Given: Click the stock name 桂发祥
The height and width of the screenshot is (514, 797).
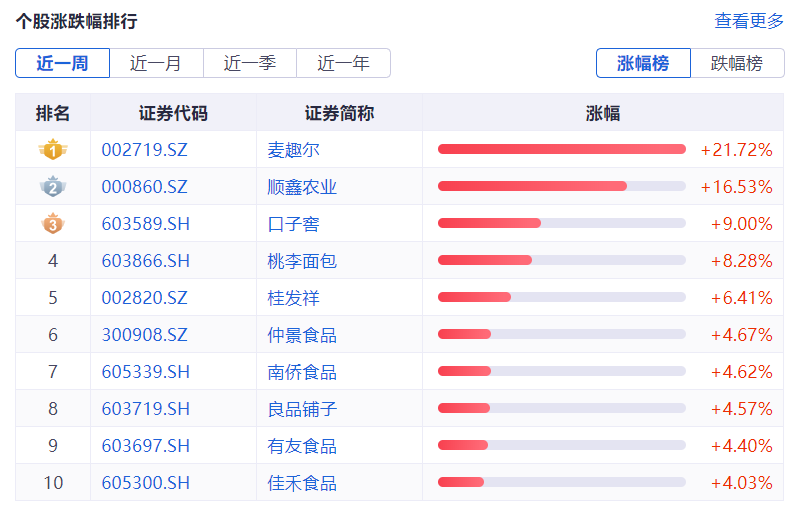Looking at the screenshot, I should click(293, 298).
